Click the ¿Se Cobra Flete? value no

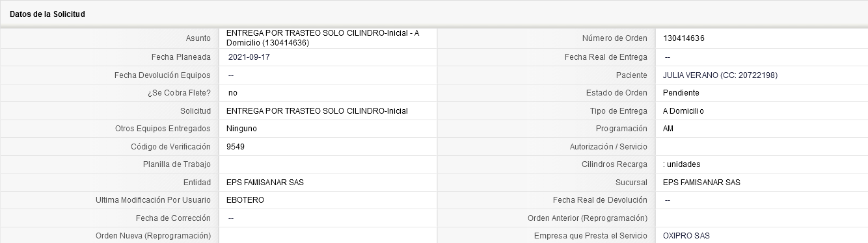click(233, 93)
